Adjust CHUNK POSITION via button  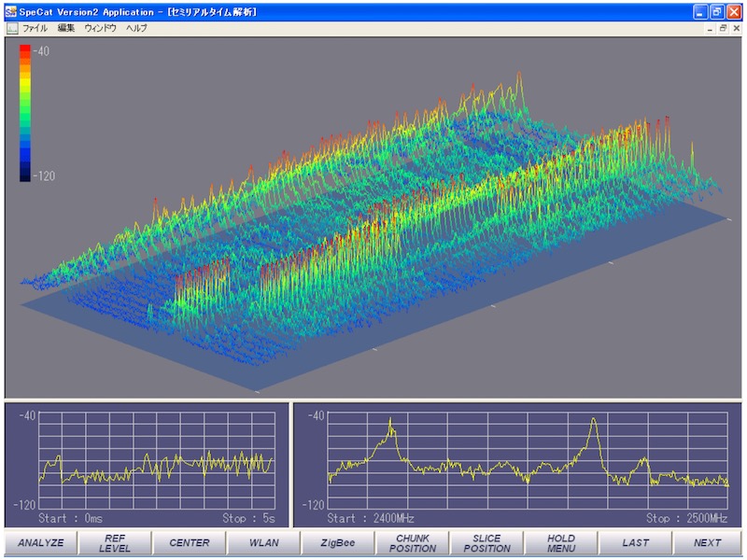pos(412,543)
